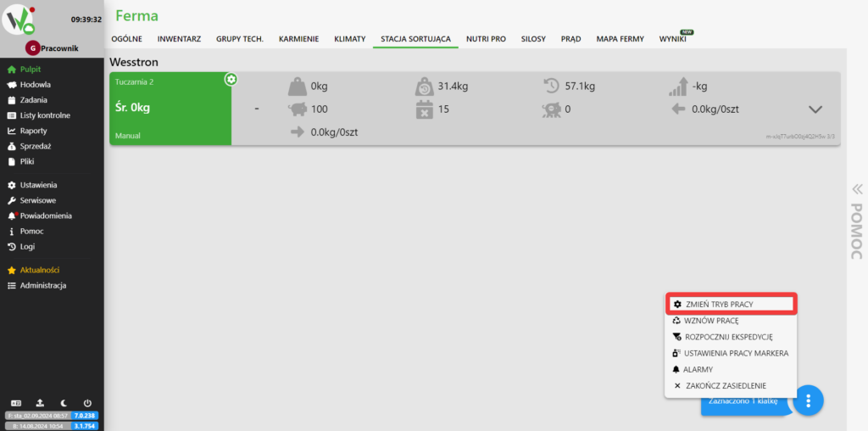Click the Pracownik user avatar
The width and height of the screenshot is (868, 431).
(33, 48)
